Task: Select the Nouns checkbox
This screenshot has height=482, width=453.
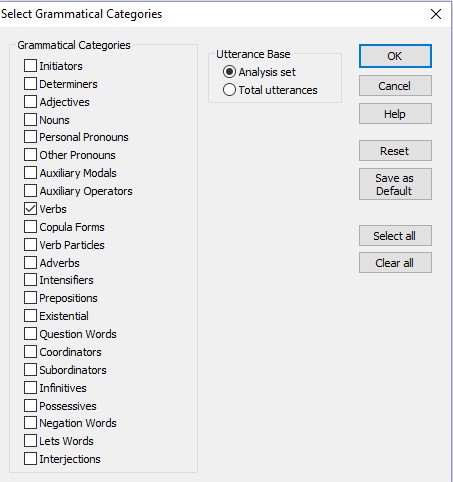Action: 30,119
